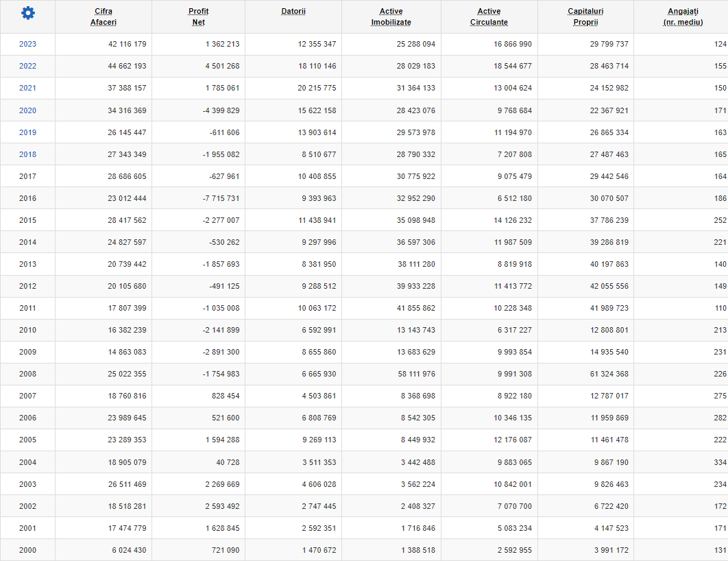Select net profit value -7 715 731

(x=221, y=198)
